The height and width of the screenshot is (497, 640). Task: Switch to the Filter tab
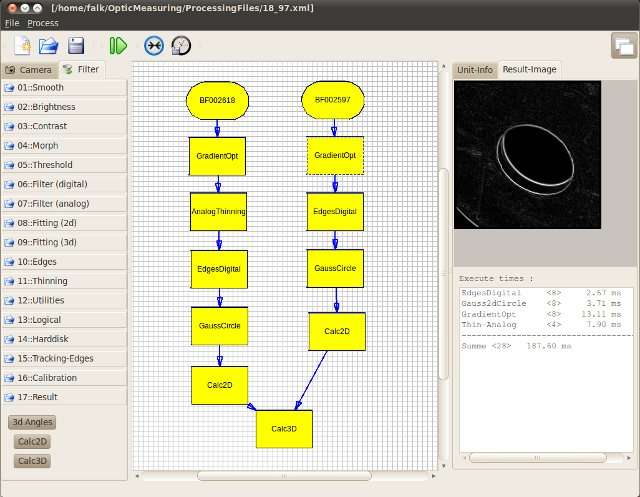click(x=82, y=69)
